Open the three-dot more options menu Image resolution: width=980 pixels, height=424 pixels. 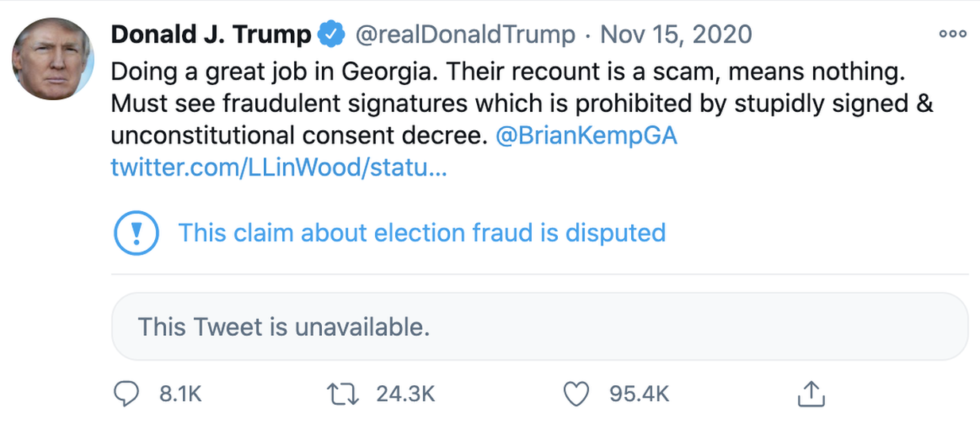pos(952,34)
